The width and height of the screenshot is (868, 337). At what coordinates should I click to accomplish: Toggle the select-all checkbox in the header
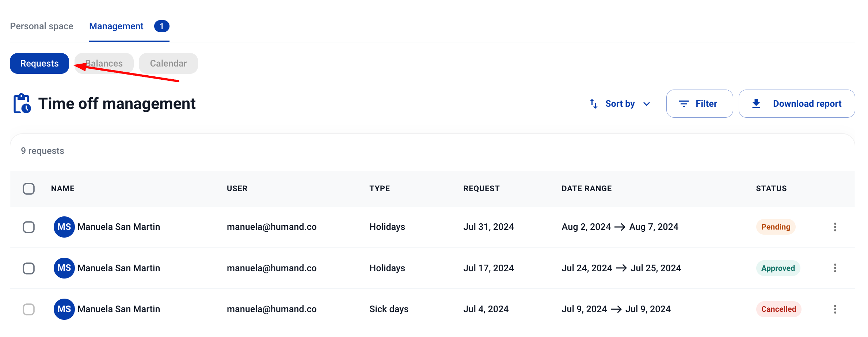pyautogui.click(x=28, y=189)
